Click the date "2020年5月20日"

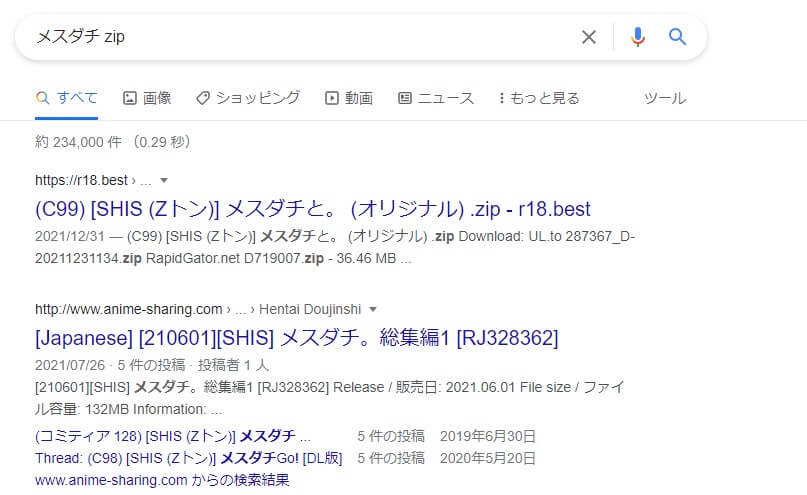pyautogui.click(x=487, y=458)
